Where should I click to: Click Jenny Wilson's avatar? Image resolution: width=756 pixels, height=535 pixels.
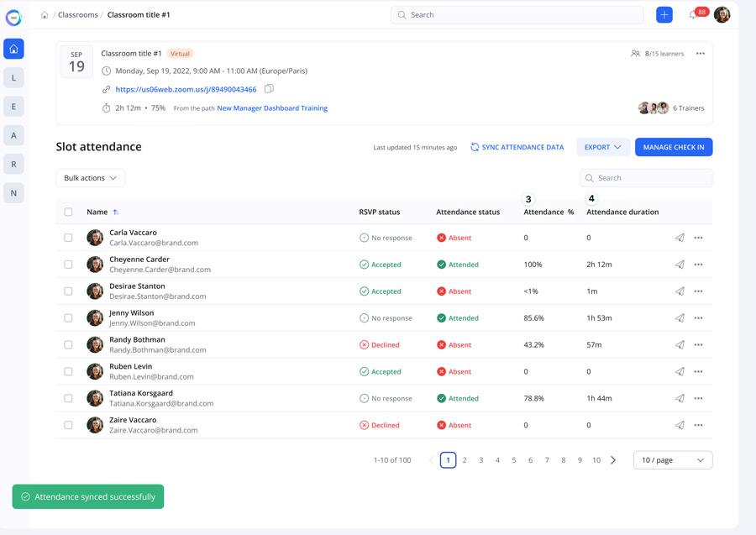(x=95, y=318)
